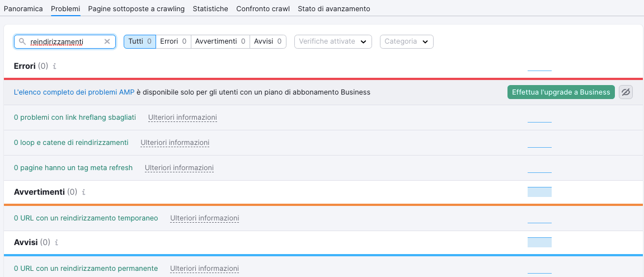This screenshot has width=644, height=277.
Task: Click the Avvertimenti row trend graph
Action: [x=539, y=192]
